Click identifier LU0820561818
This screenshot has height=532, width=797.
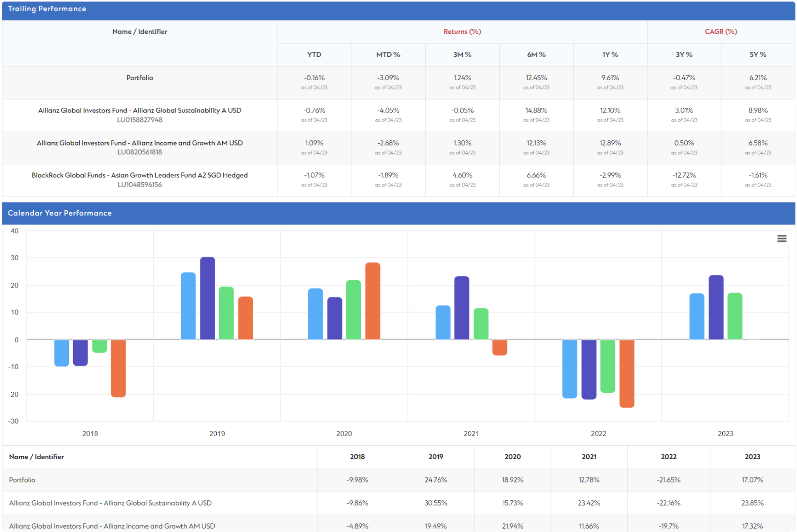pos(140,152)
